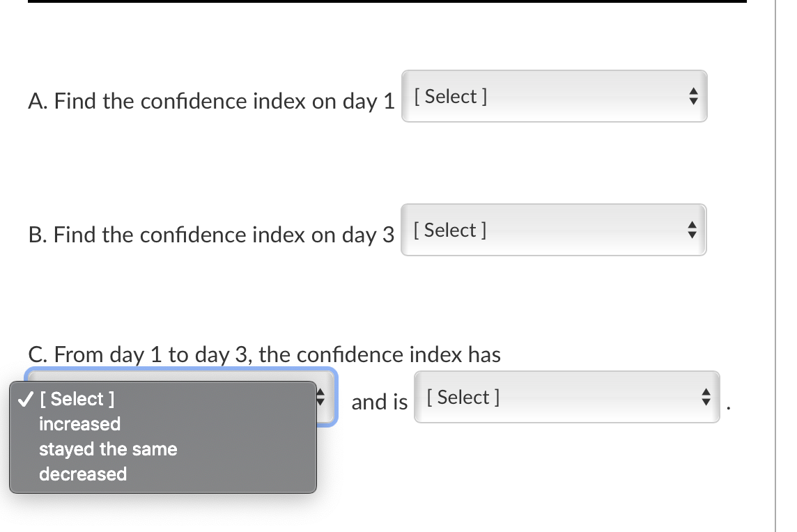Select the 'decreased' option
Image resolution: width=797 pixels, height=532 pixels.
[83, 474]
